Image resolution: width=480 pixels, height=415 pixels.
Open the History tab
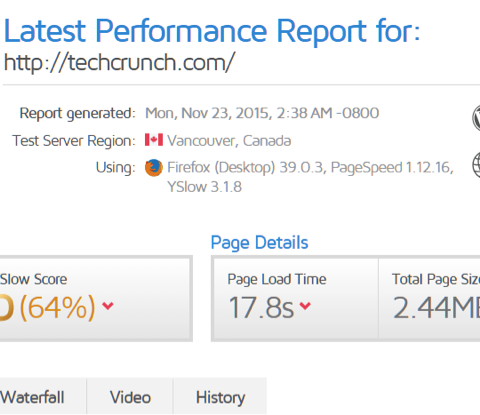[220, 396]
